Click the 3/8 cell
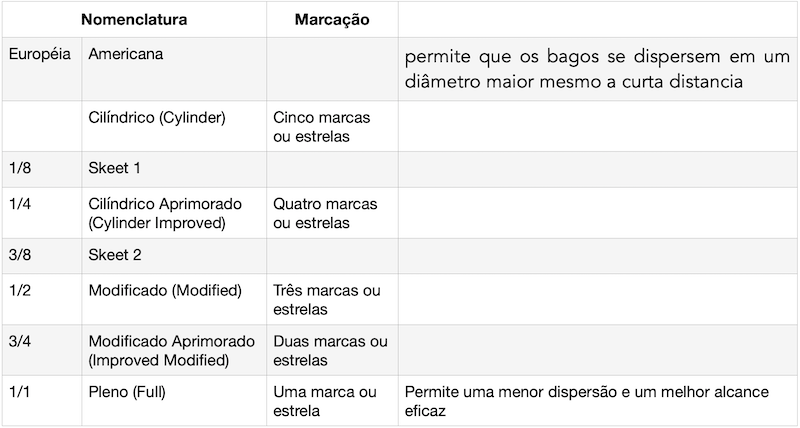This screenshot has height=428, width=800. click(21, 255)
